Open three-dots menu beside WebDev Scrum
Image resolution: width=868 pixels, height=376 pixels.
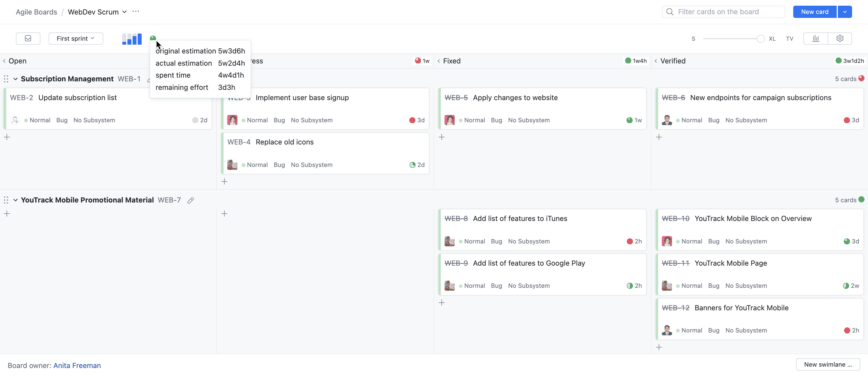(136, 11)
